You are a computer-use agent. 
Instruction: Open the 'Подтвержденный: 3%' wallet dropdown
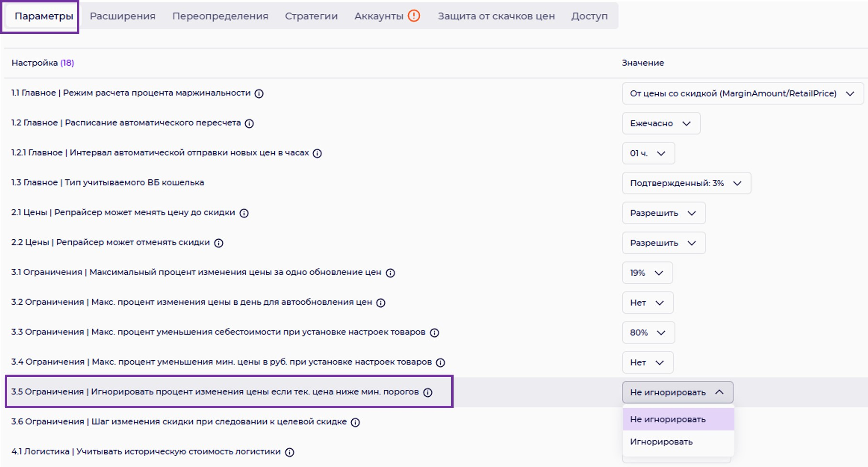686,183
